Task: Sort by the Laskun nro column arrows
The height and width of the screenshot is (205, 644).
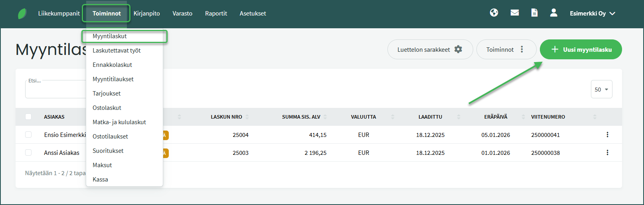Action: (247, 117)
